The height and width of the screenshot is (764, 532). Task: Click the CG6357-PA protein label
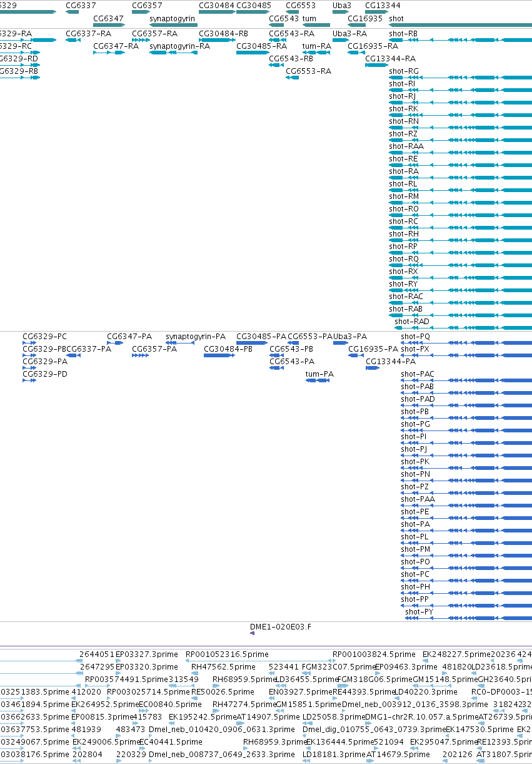coord(154,349)
